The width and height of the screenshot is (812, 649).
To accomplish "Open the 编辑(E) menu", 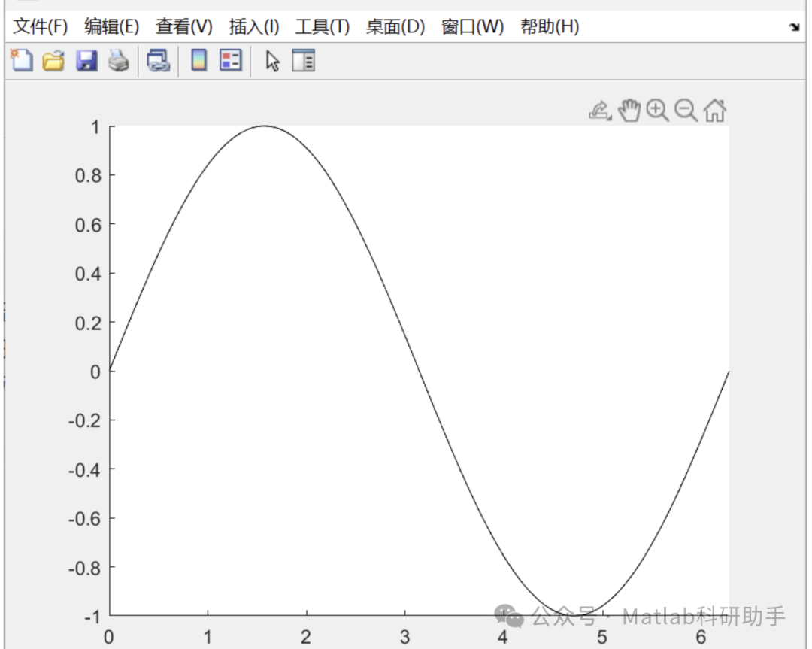I will (x=112, y=26).
